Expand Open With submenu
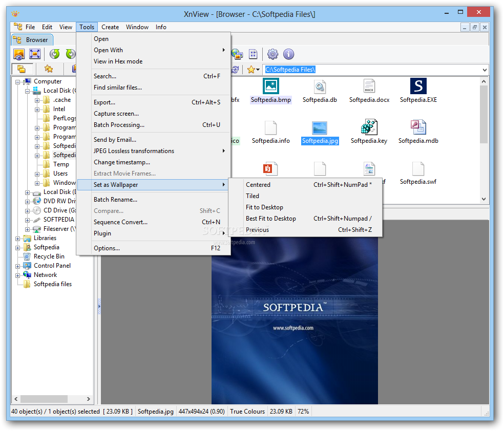504x431 pixels. pyautogui.click(x=153, y=50)
